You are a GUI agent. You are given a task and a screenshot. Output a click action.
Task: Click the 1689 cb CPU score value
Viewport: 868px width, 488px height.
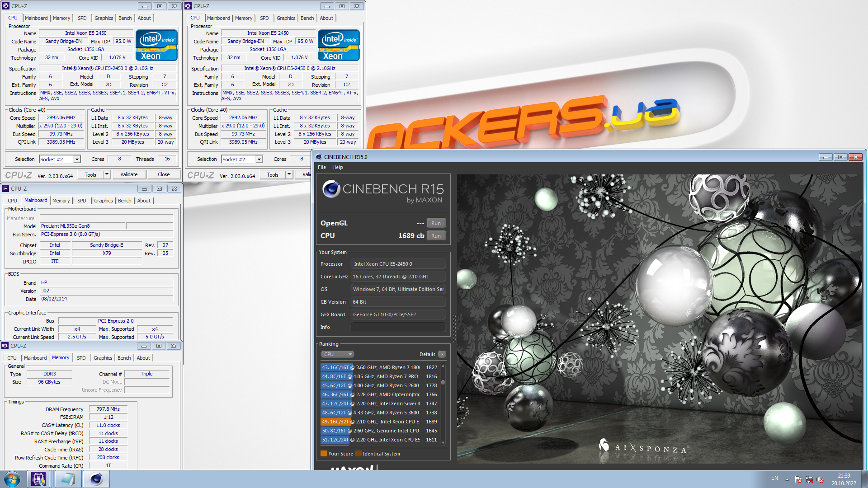tap(411, 236)
